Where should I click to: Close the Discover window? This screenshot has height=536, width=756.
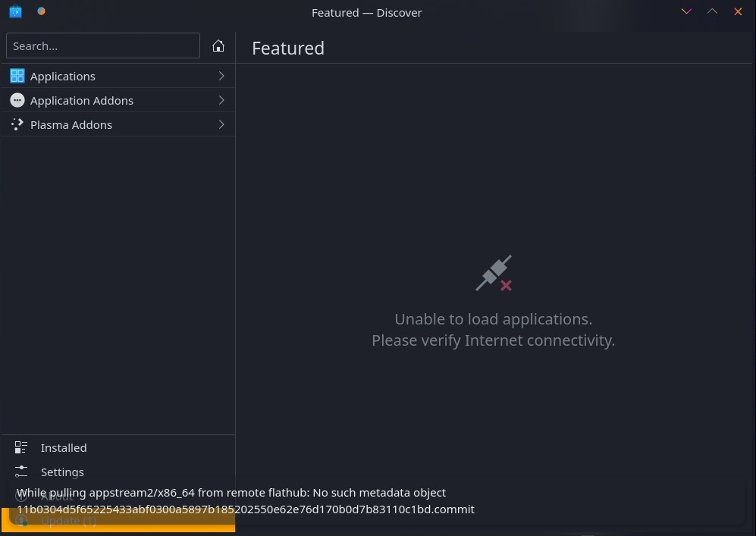(x=738, y=11)
